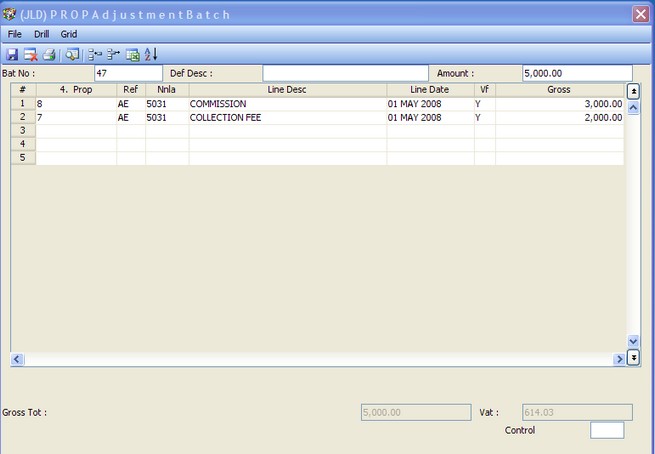655x454 pixels.
Task: Jump to grid top with the top-right button
Action: (633, 91)
